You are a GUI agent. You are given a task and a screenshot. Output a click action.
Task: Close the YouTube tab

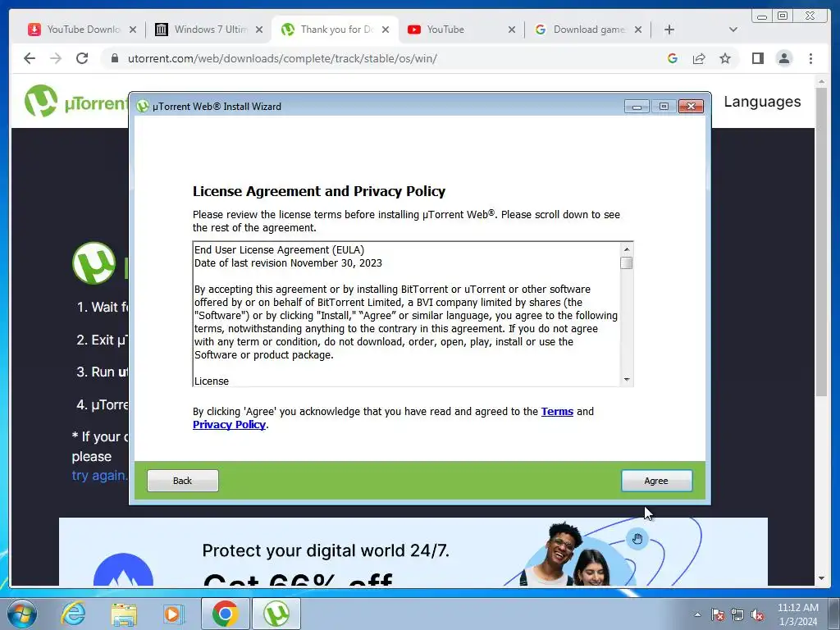pyautogui.click(x=512, y=30)
